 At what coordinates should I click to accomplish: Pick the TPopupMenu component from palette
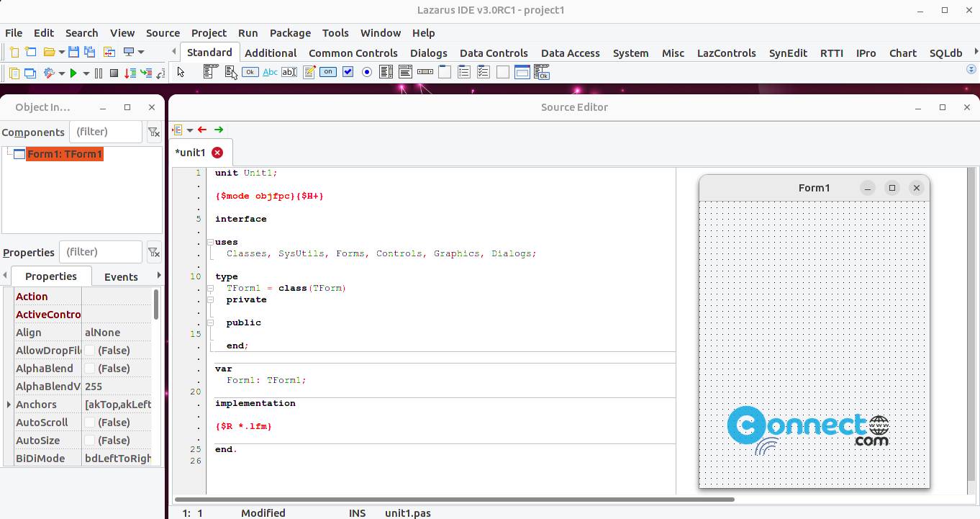coord(231,72)
